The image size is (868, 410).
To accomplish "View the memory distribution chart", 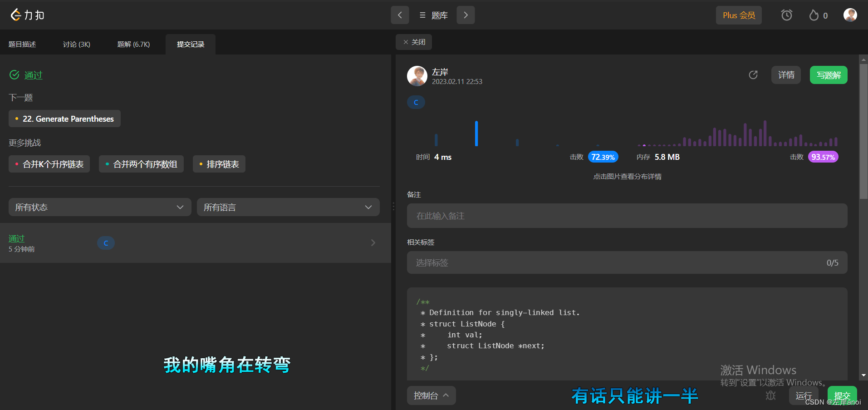I will pos(737,133).
